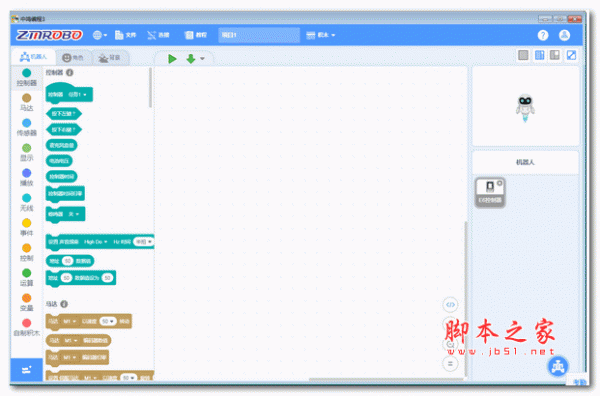Image resolution: width=600 pixels, height=396 pixels.
Task: Select the 传感器 sensor category
Action: pyautogui.click(x=26, y=128)
